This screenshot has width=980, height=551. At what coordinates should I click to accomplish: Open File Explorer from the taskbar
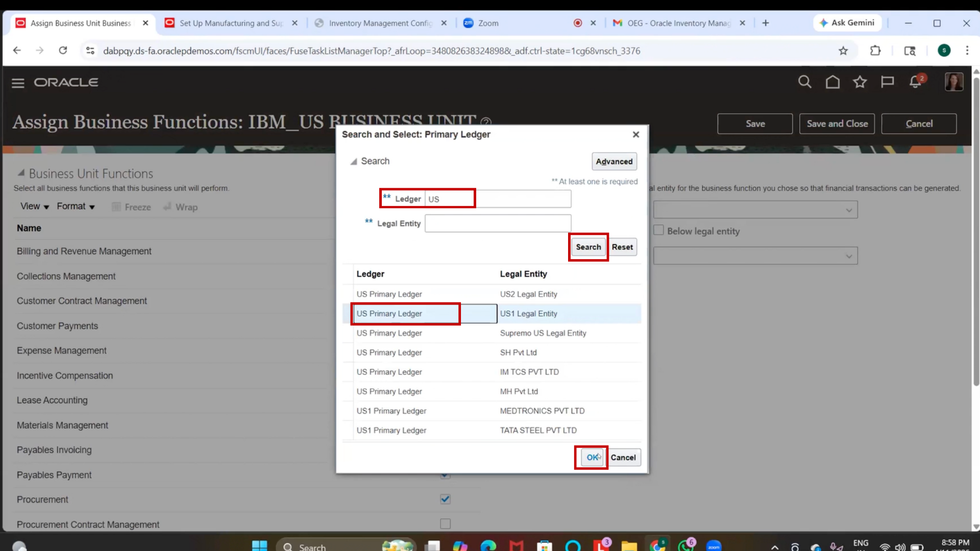tap(629, 546)
